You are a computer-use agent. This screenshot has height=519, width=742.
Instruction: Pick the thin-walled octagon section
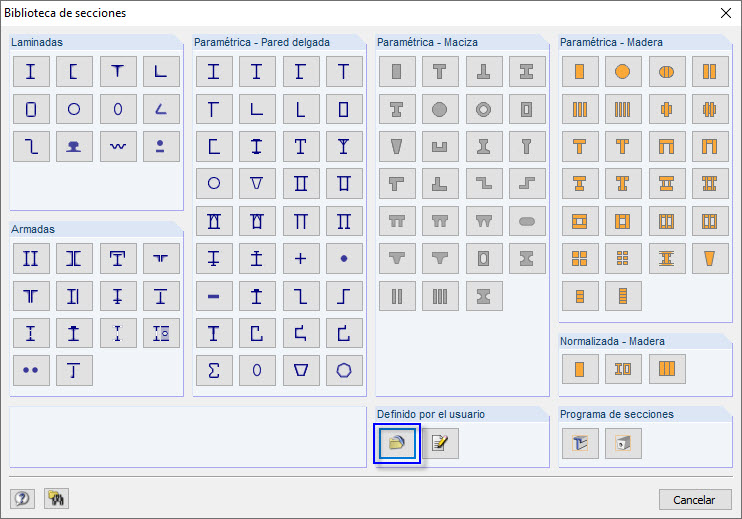coord(344,370)
